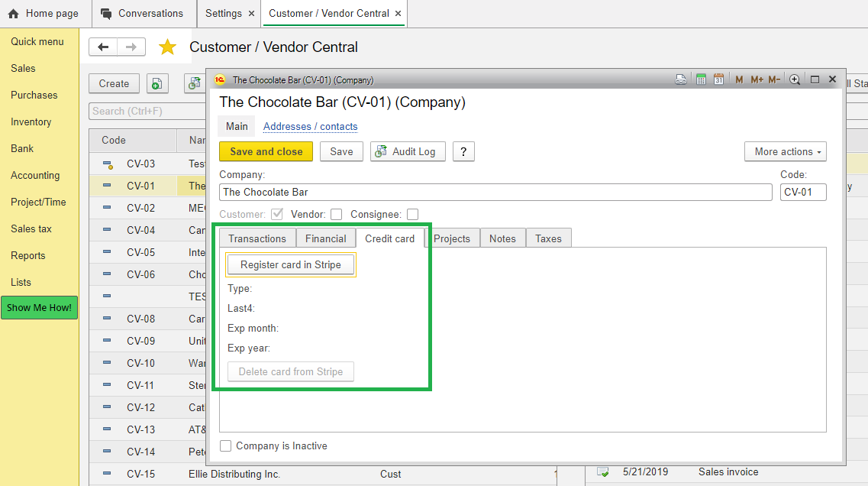Image resolution: width=868 pixels, height=486 pixels.
Task: Click the CV-03 row marker icon
Action: [108, 164]
